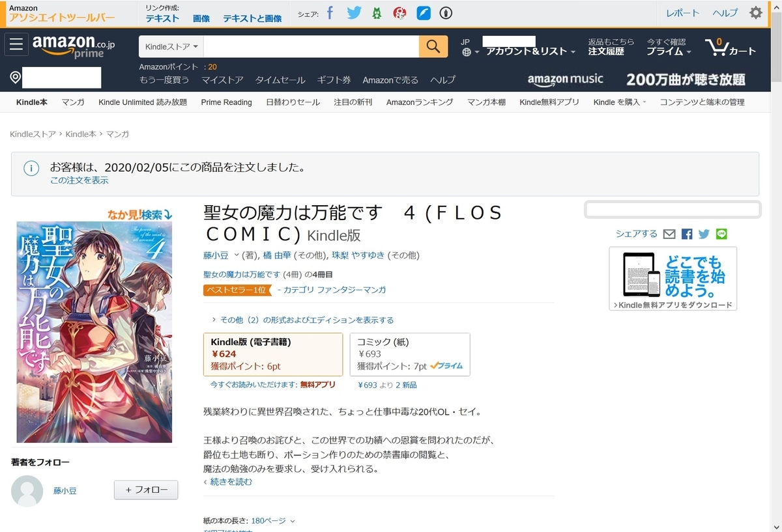Select Kindle版 (電子書籍) format box
The height and width of the screenshot is (532, 782).
[273, 354]
